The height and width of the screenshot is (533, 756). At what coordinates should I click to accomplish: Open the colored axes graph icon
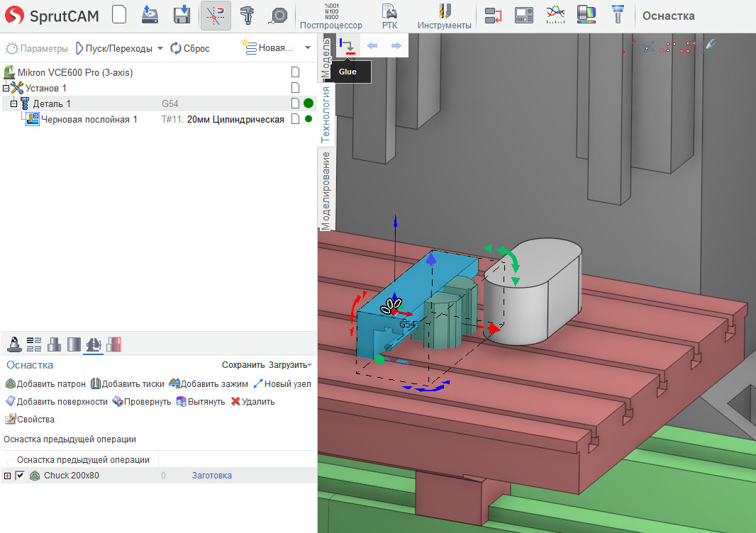tap(555, 15)
